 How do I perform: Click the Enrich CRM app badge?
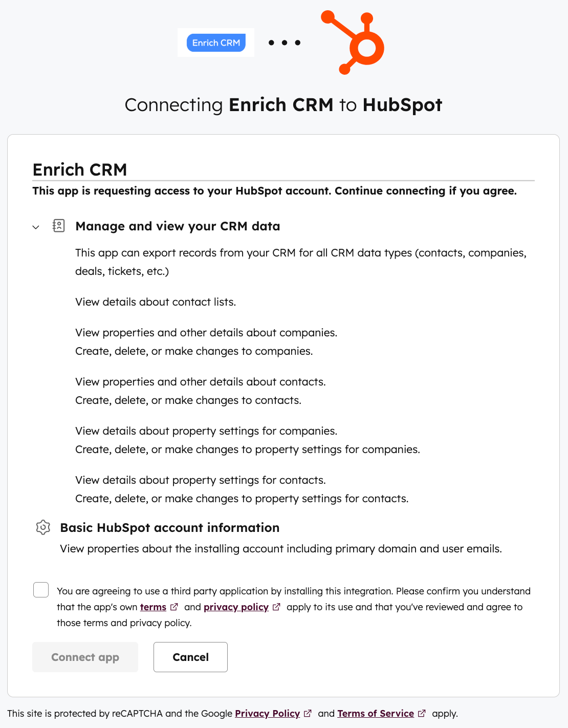coord(215,42)
